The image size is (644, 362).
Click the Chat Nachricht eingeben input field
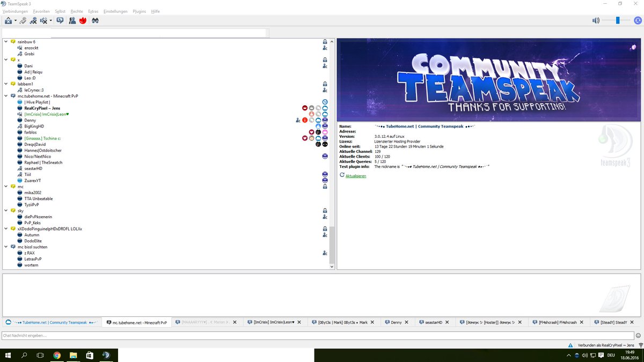[318, 335]
